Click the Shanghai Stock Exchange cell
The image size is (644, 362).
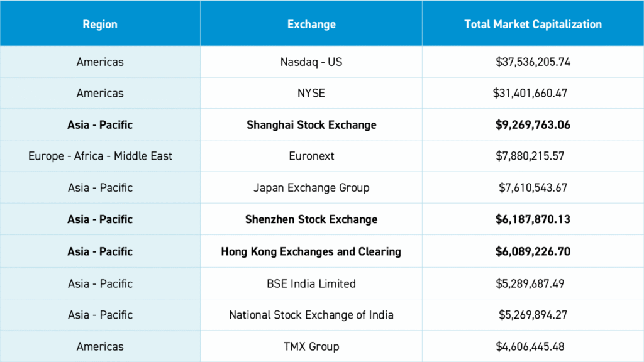tap(311, 124)
